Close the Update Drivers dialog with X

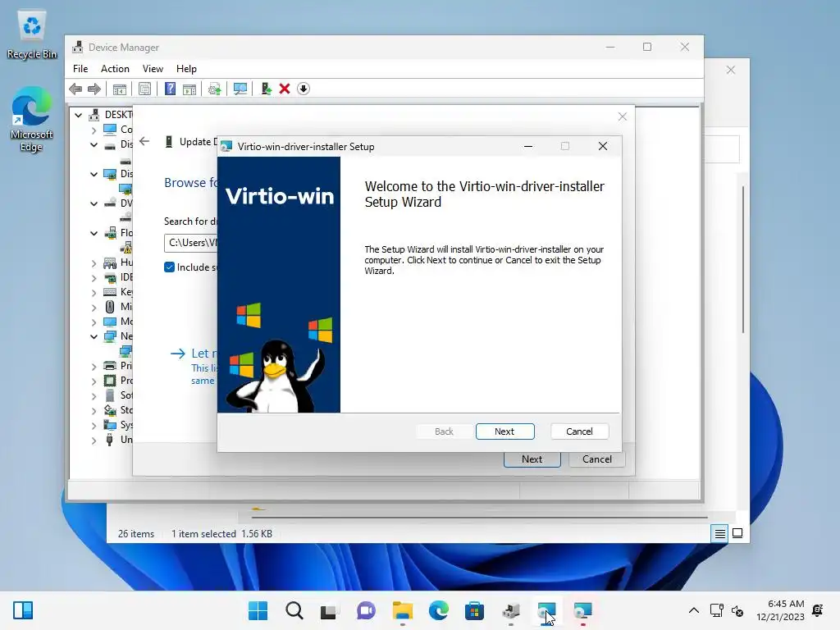click(x=622, y=116)
